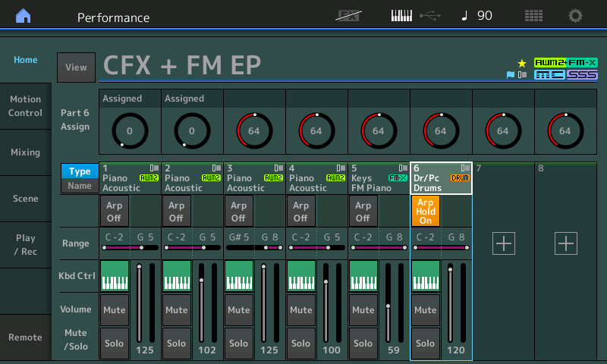The width and height of the screenshot is (607, 364).
Task: Open the Live Set grid icon
Action: click(533, 16)
